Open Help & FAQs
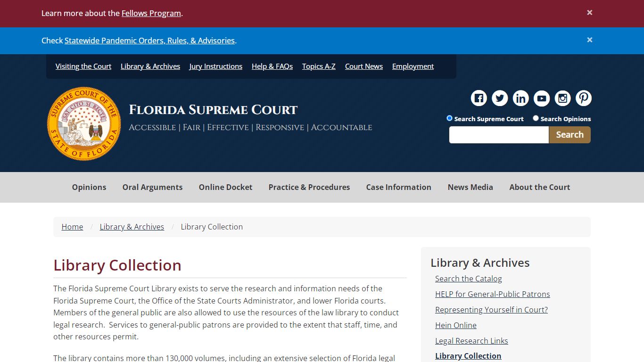Image resolution: width=644 pixels, height=362 pixels. pos(272,66)
